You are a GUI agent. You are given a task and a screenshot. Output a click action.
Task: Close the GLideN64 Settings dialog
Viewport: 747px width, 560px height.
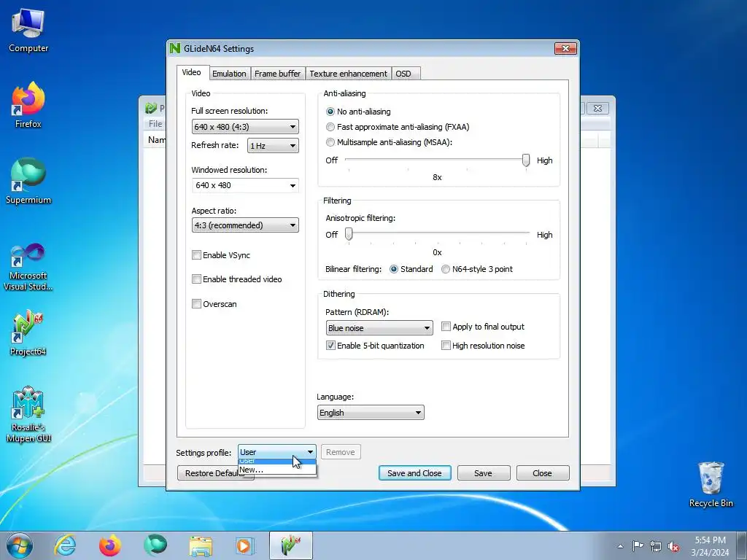565,48
